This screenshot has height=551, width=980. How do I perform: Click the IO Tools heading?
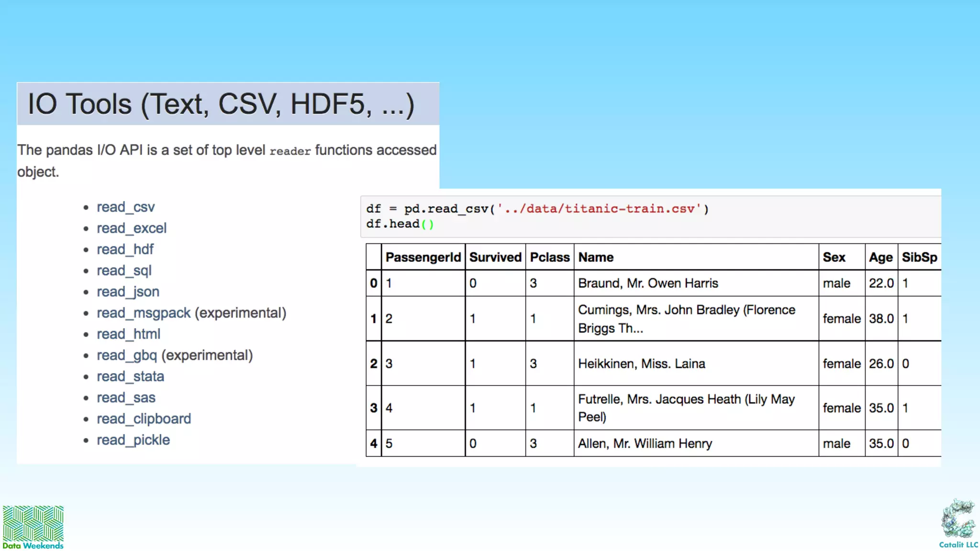pos(221,104)
